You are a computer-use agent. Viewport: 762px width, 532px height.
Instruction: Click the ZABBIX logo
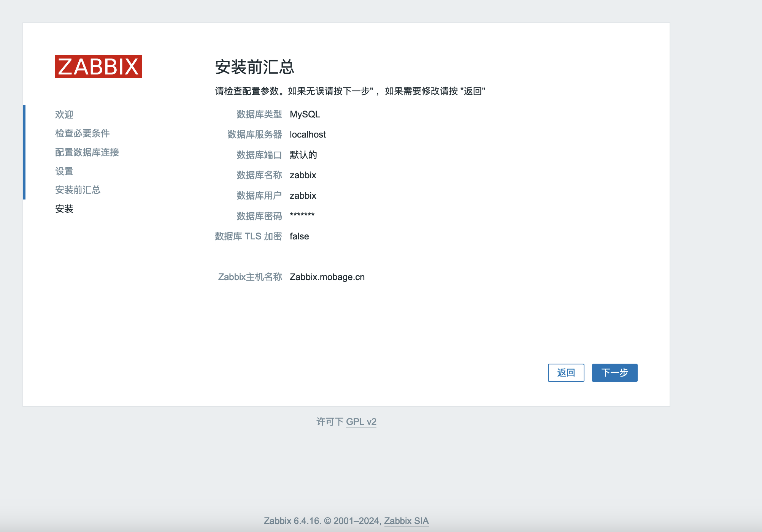[98, 66]
